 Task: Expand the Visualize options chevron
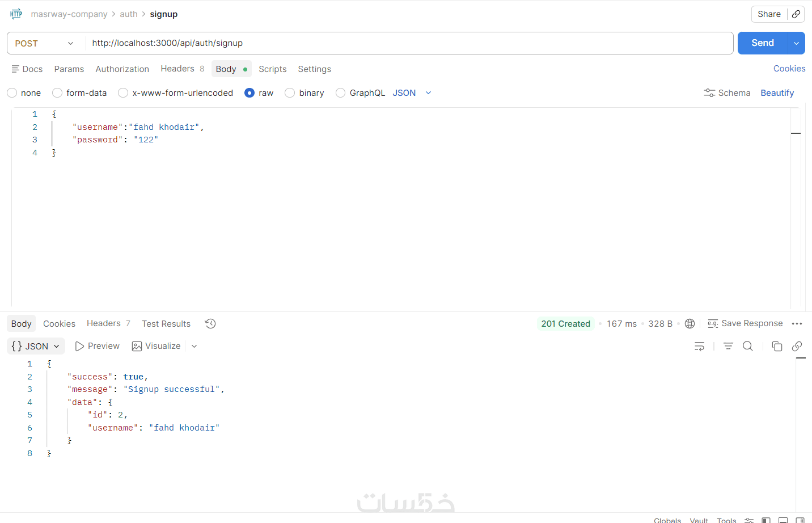[194, 346]
